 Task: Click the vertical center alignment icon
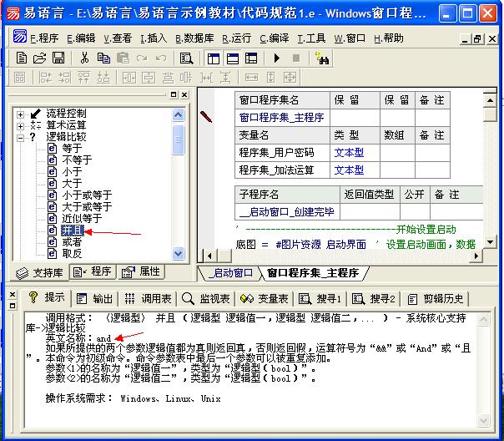pos(149,78)
